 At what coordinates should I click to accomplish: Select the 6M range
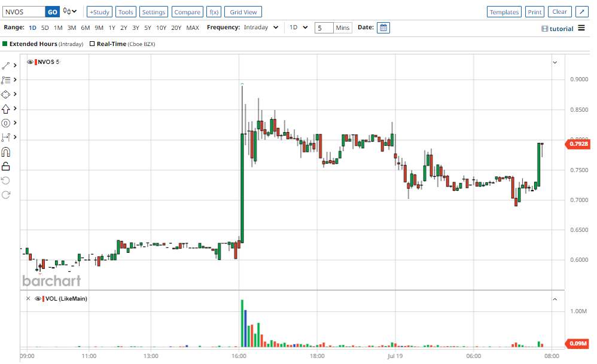(x=86, y=27)
